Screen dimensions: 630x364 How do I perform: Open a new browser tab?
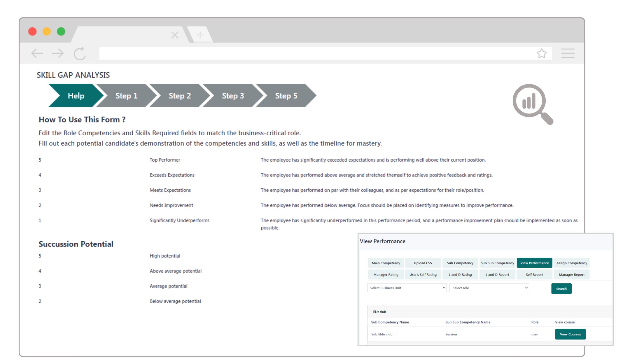[x=200, y=35]
